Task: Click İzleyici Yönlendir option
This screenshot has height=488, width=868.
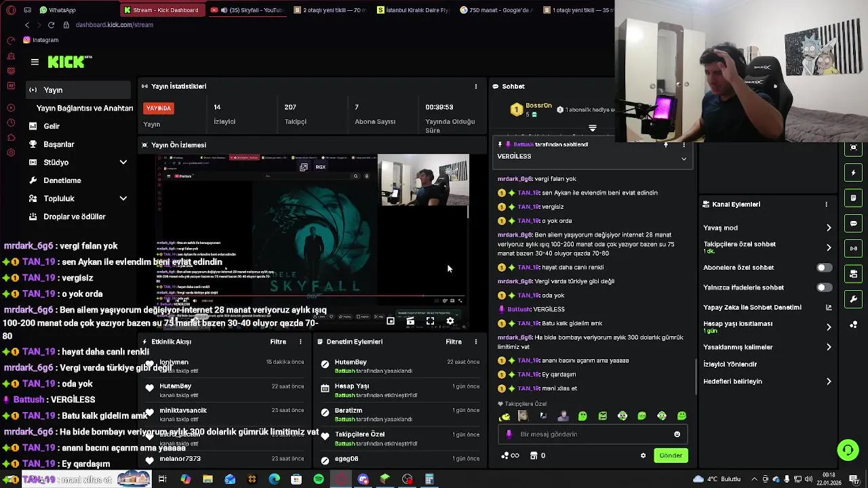Action: pyautogui.click(x=730, y=364)
